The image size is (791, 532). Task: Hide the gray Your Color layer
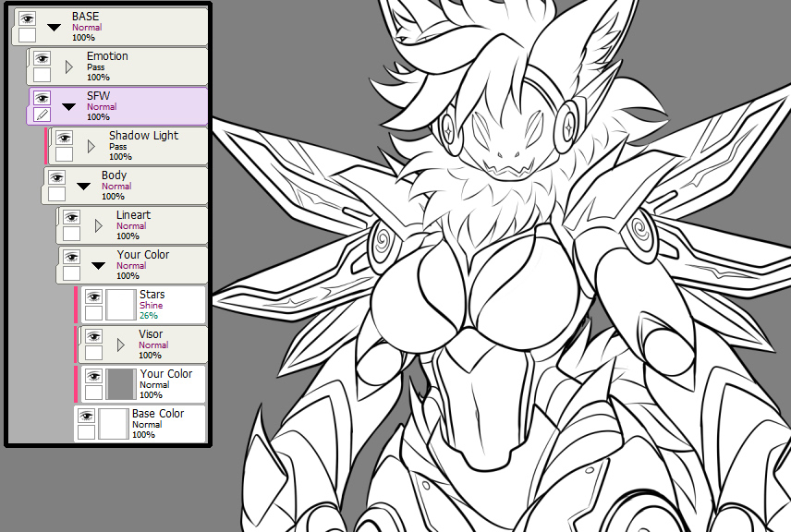click(94, 376)
